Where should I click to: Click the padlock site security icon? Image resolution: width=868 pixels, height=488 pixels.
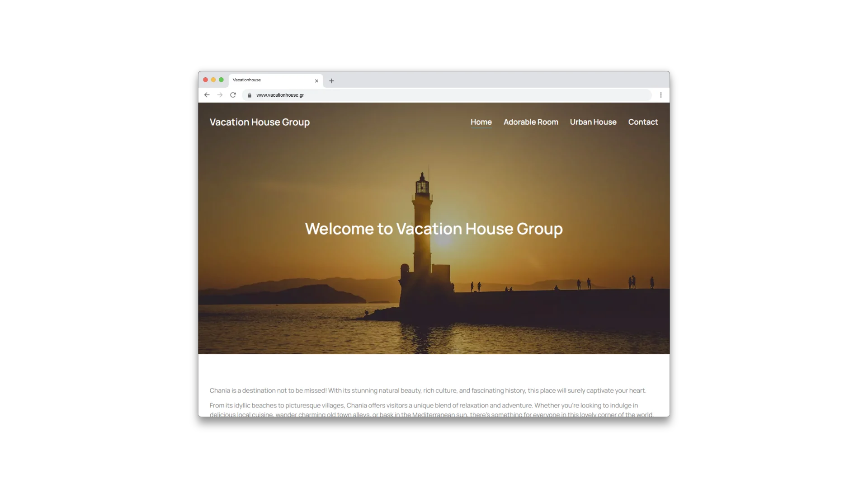[x=249, y=95]
